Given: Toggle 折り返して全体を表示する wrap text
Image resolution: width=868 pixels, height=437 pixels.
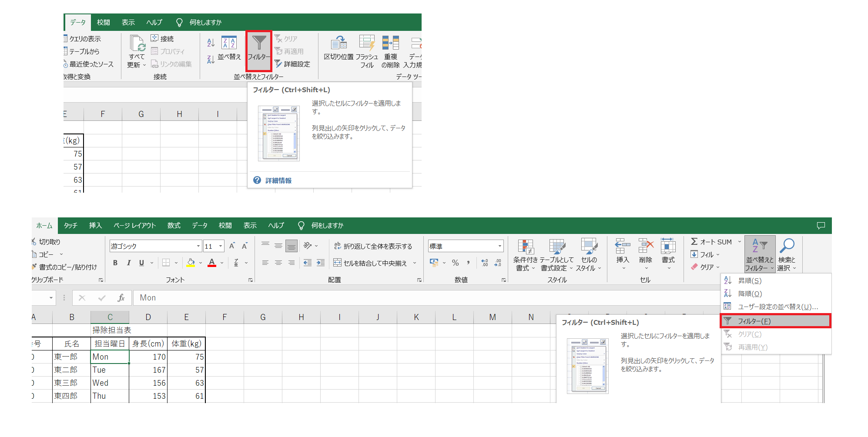Looking at the screenshot, I should tap(373, 246).
